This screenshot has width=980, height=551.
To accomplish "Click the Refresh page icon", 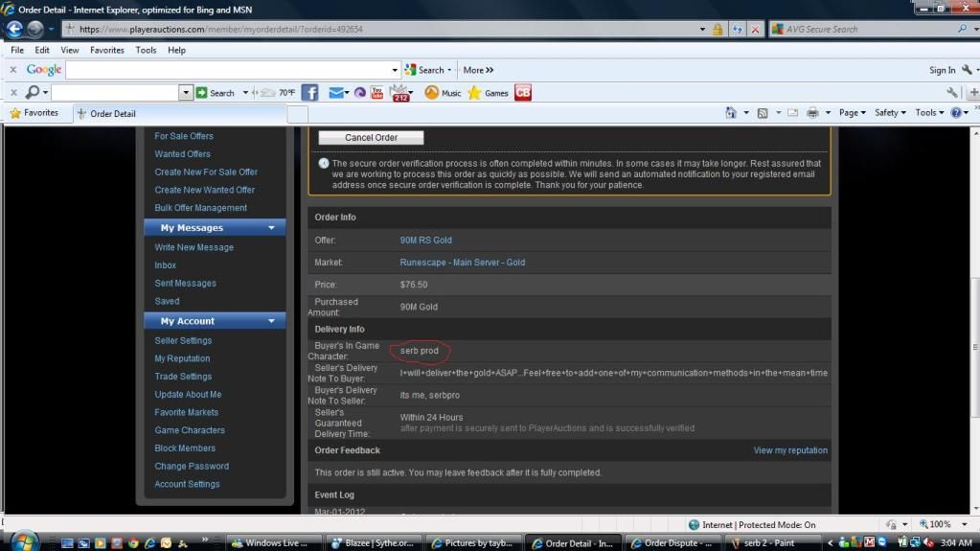I will click(737, 30).
